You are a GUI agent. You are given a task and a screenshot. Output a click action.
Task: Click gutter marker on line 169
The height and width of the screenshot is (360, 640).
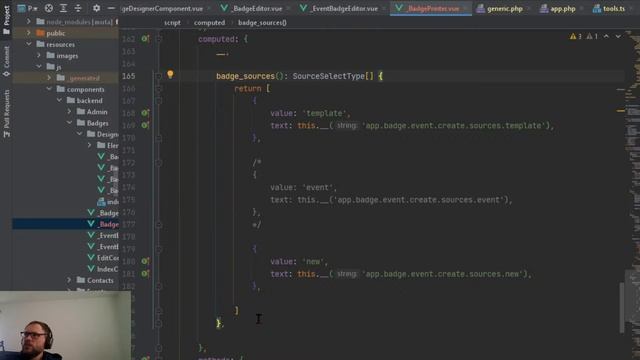pyautogui.click(x=145, y=125)
